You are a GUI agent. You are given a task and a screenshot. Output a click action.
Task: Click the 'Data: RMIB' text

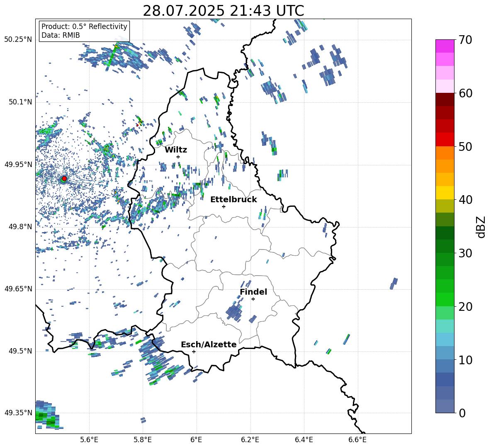(x=61, y=35)
